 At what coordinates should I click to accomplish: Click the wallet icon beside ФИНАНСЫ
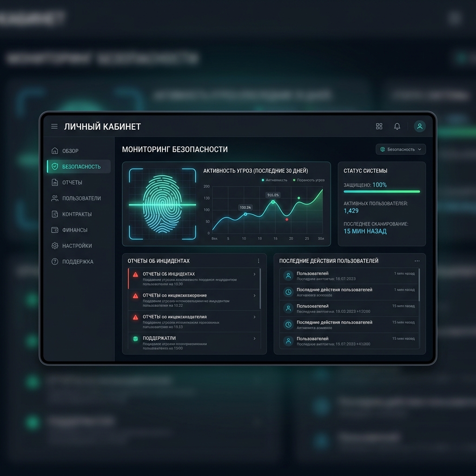pyautogui.click(x=55, y=230)
